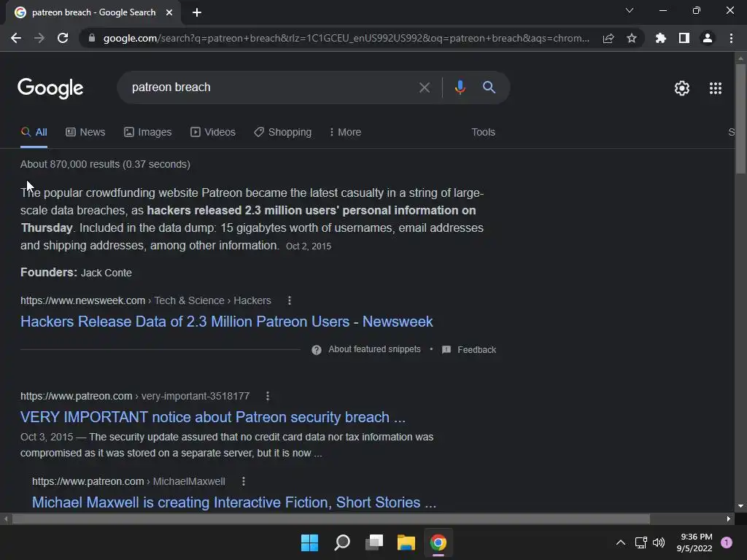This screenshot has width=747, height=560.
Task: Click About 870,000 results text
Action: (x=105, y=164)
